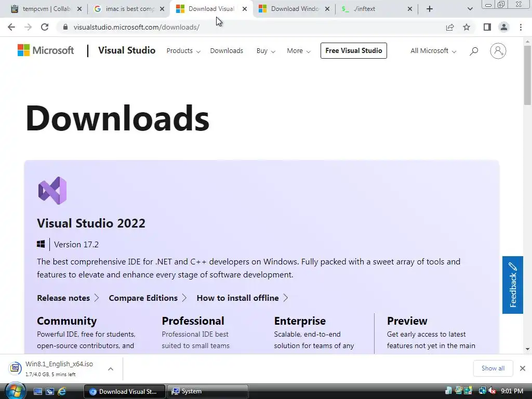This screenshot has width=532, height=399.
Task: Close the downloads shelf
Action: point(523,368)
